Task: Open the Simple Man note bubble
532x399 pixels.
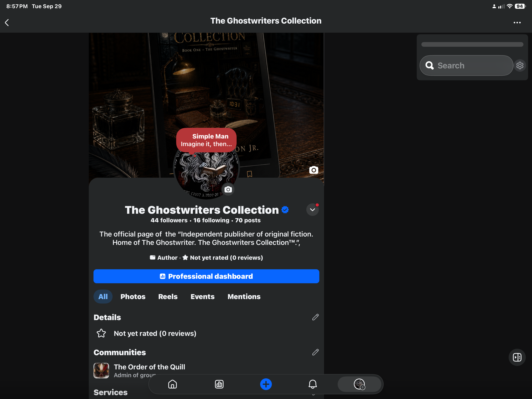Action: (x=206, y=140)
